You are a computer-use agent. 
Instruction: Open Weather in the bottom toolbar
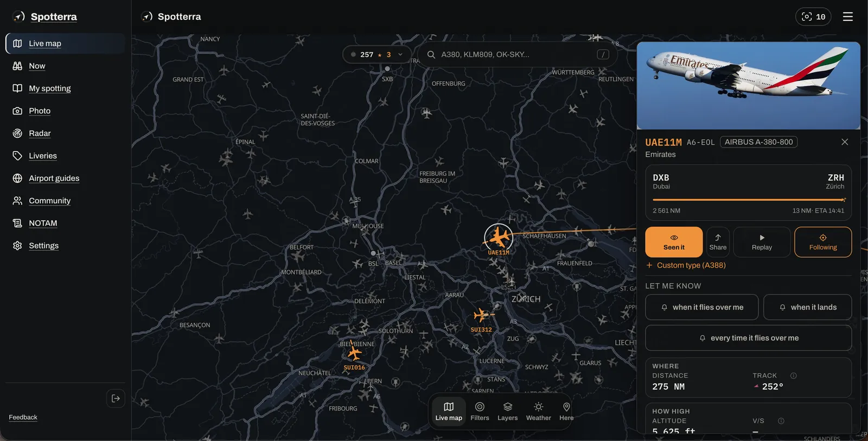coord(538,411)
